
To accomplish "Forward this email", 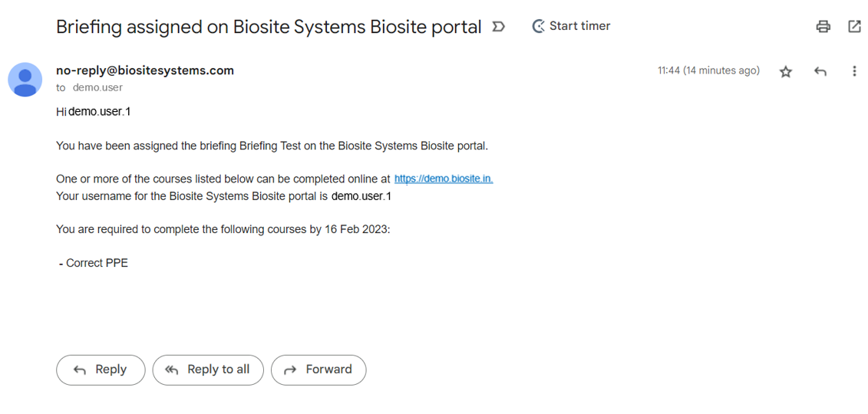I will [x=318, y=370].
